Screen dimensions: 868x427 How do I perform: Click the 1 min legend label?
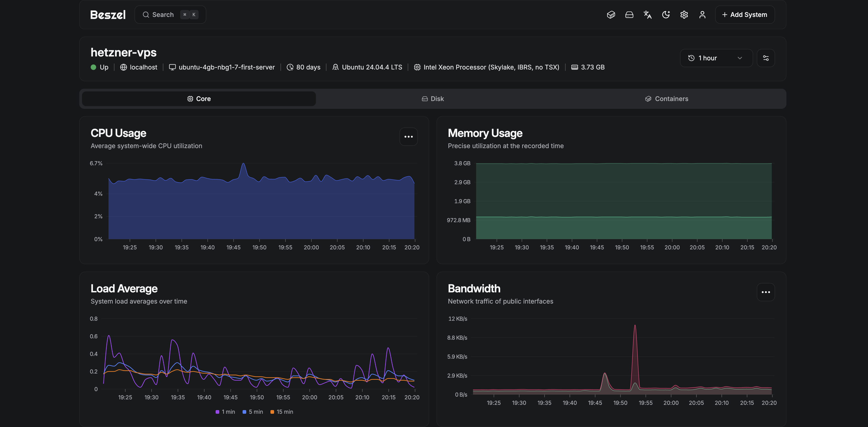click(x=228, y=412)
